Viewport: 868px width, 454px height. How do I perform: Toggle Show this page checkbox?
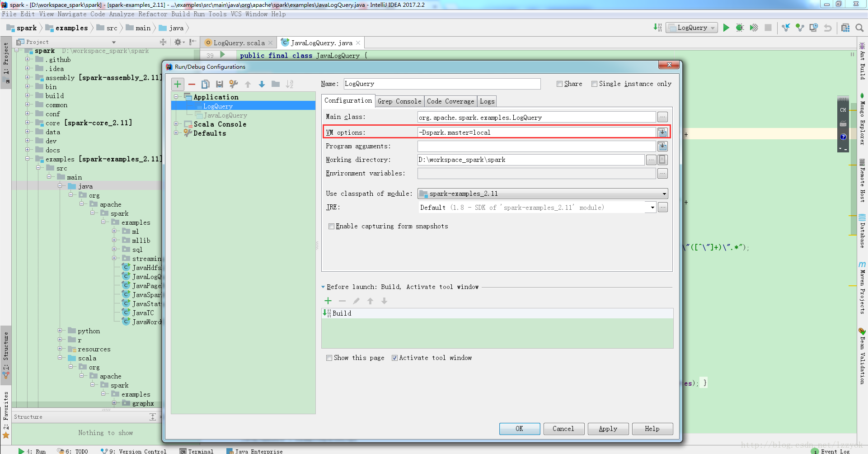(x=329, y=358)
